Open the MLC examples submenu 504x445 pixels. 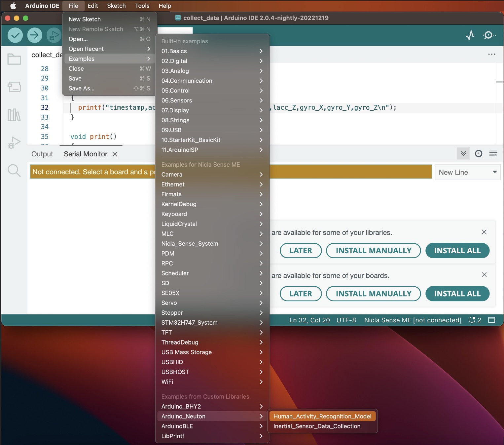click(212, 234)
